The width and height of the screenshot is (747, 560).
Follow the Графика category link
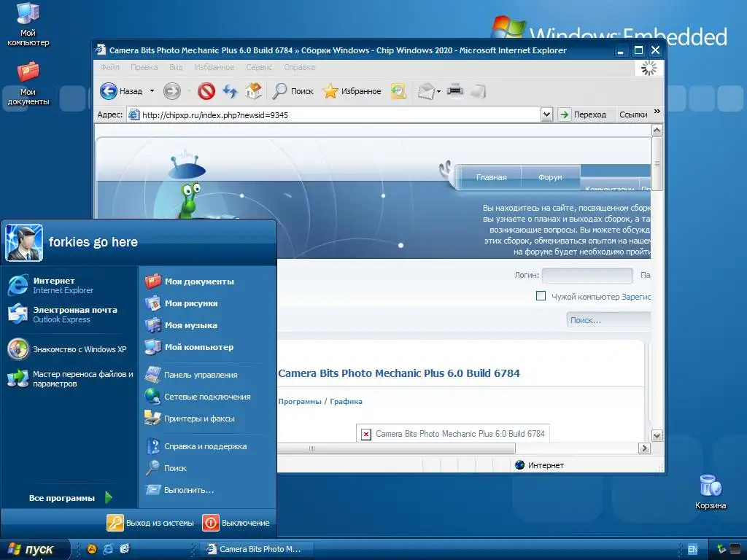coord(346,402)
